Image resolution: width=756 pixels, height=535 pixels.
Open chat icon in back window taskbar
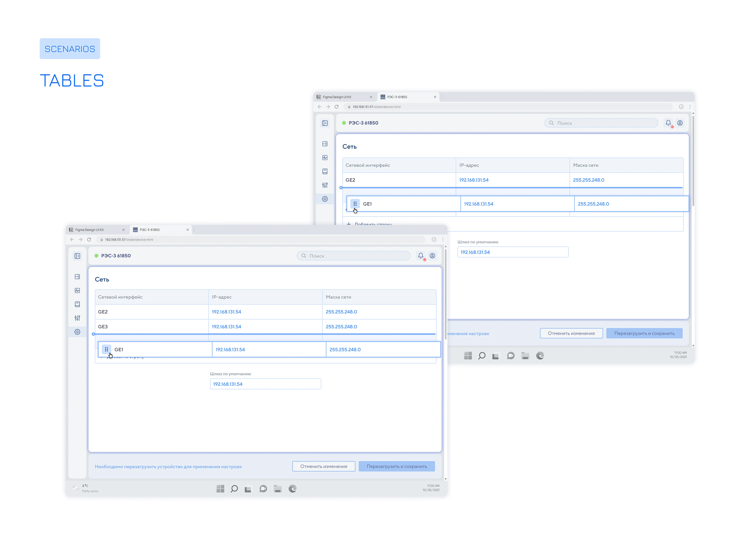pos(511,356)
